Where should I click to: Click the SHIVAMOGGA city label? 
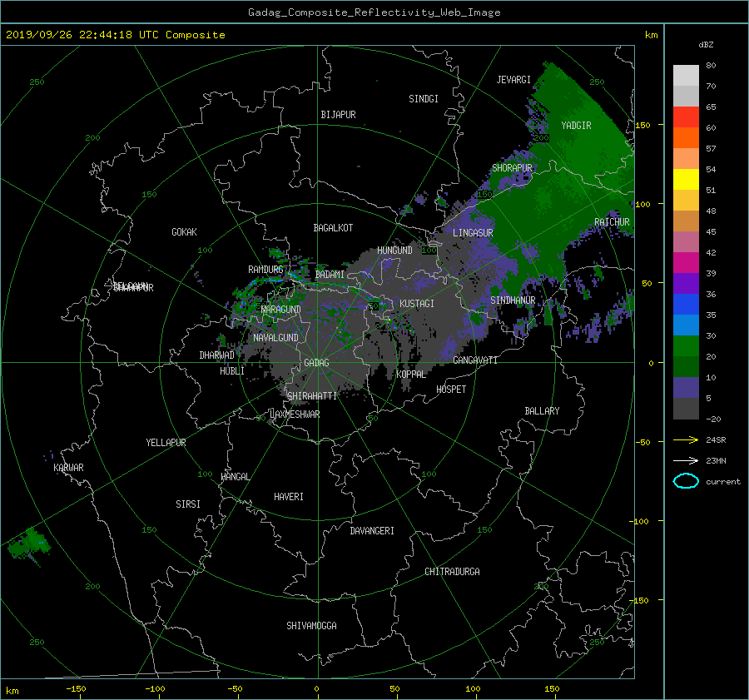[x=311, y=626]
